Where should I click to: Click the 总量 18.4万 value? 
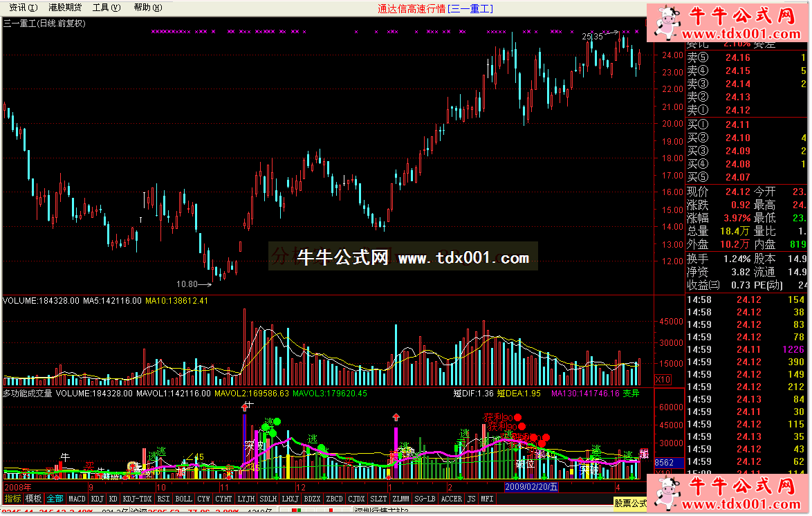(735, 231)
